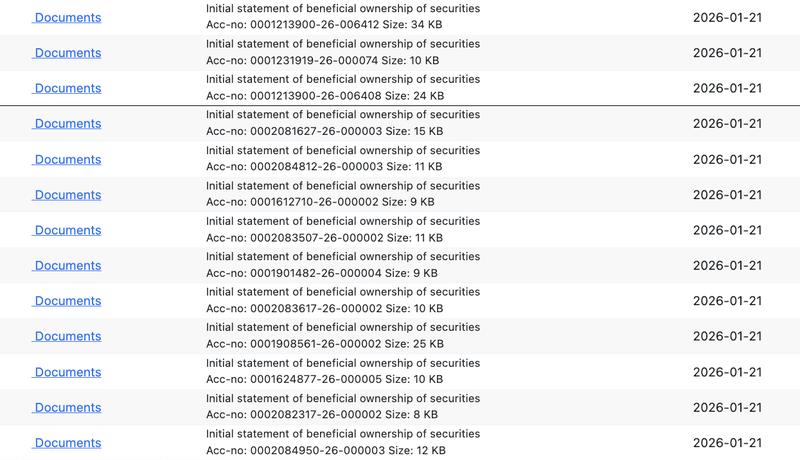Viewport: 800px width, 460px height.
Task: Open Documents for accession 0002084950-26-000003
Action: pos(67,443)
